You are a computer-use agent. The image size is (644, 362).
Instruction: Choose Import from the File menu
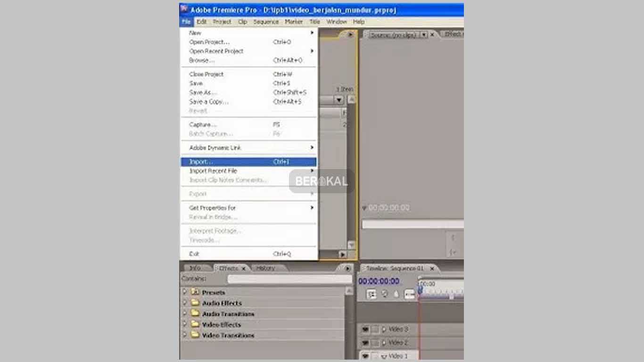(249, 162)
